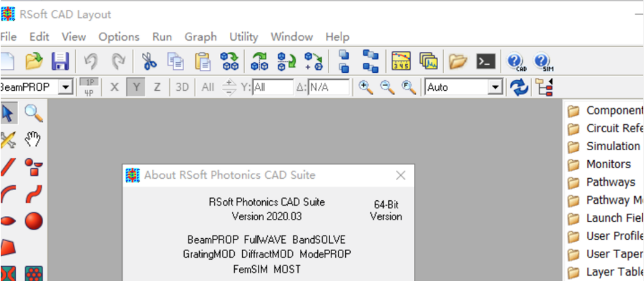Open the Graph menu
This screenshot has width=644, height=281.
click(x=201, y=37)
